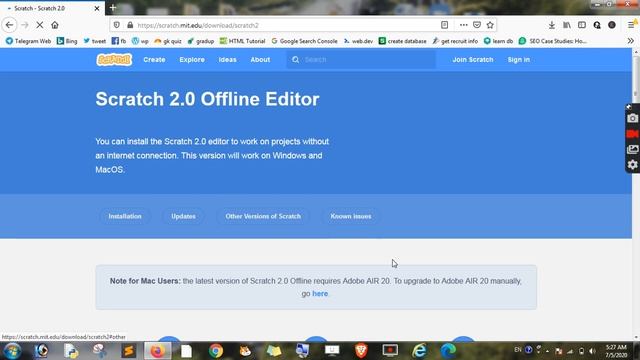
Task: Click the page vertical scrollbar
Action: 636,195
